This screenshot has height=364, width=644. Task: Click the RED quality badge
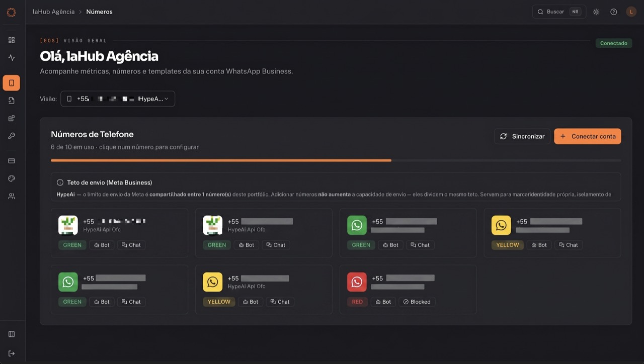357,302
